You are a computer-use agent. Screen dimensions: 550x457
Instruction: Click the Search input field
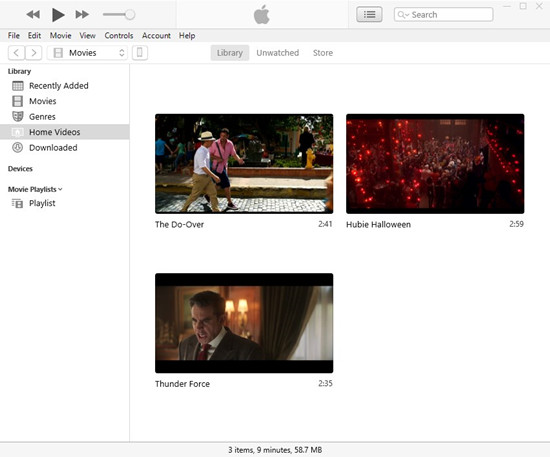pos(443,15)
